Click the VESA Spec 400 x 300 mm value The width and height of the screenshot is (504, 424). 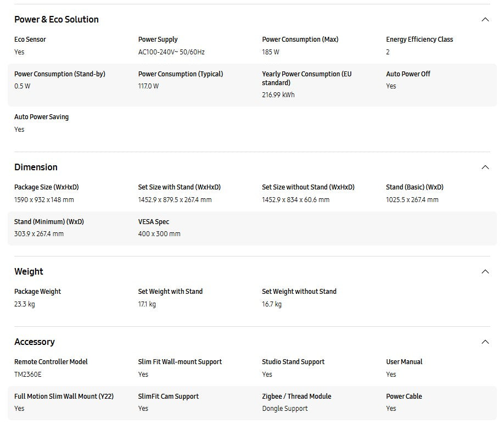click(x=159, y=234)
